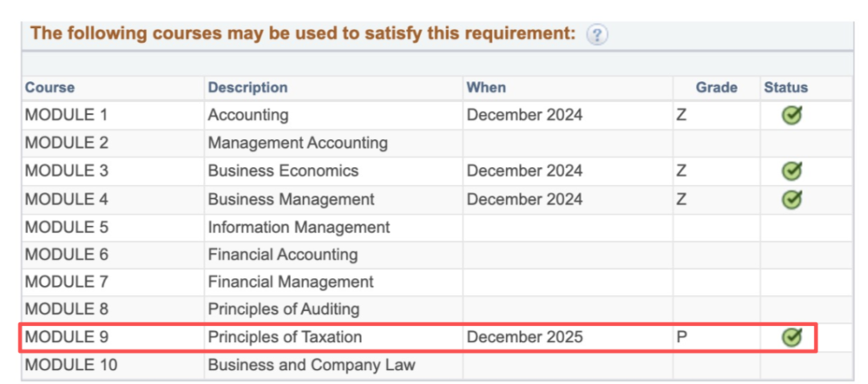Click MODULE 3 completed status checkmark
Image resolution: width=868 pixels, height=384 pixels.
click(x=792, y=171)
